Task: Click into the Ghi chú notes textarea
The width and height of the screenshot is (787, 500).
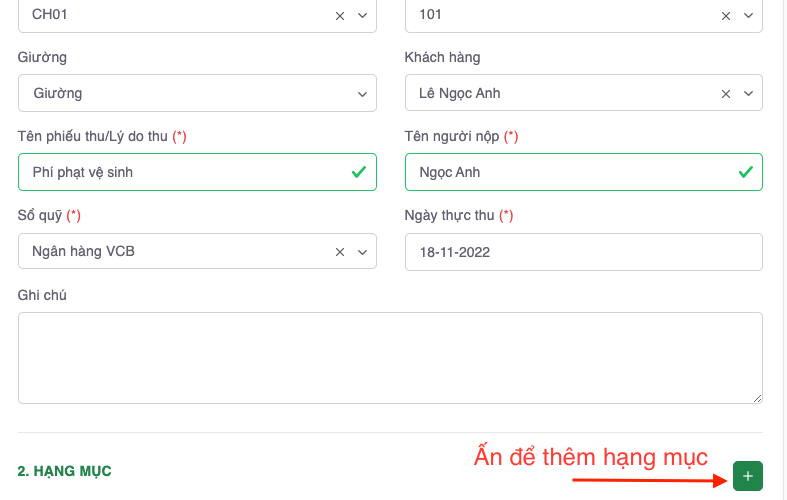Action: [390, 357]
